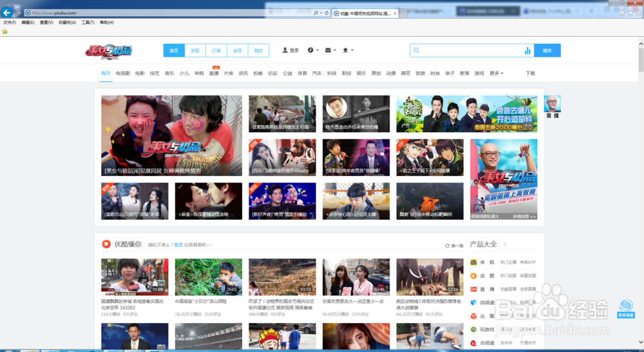The height and width of the screenshot is (352, 644).
Task: Open the 文件(F) menu
Action: point(10,23)
